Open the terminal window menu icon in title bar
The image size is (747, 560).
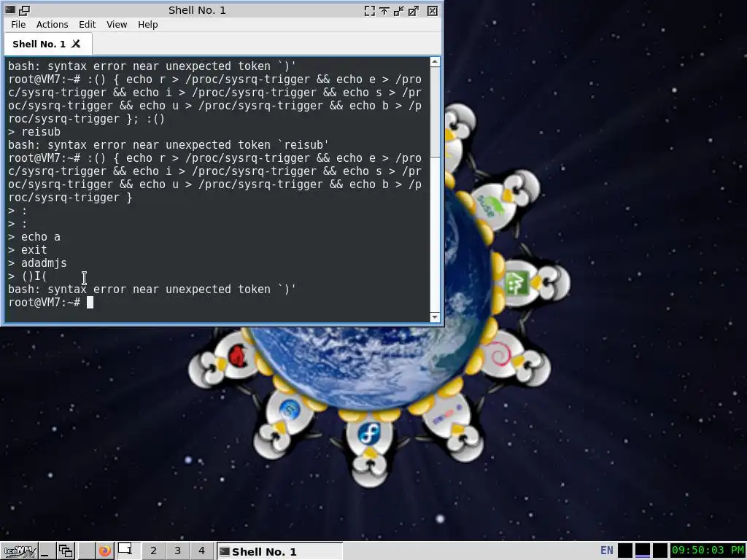pyautogui.click(x=9, y=10)
